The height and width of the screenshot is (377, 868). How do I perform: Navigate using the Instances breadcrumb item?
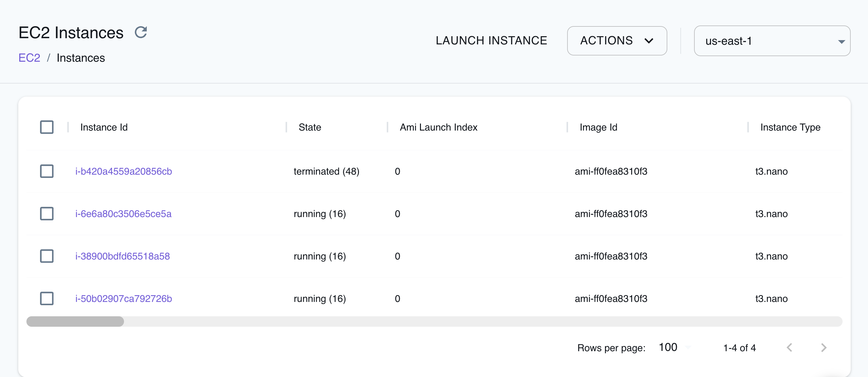tap(81, 58)
